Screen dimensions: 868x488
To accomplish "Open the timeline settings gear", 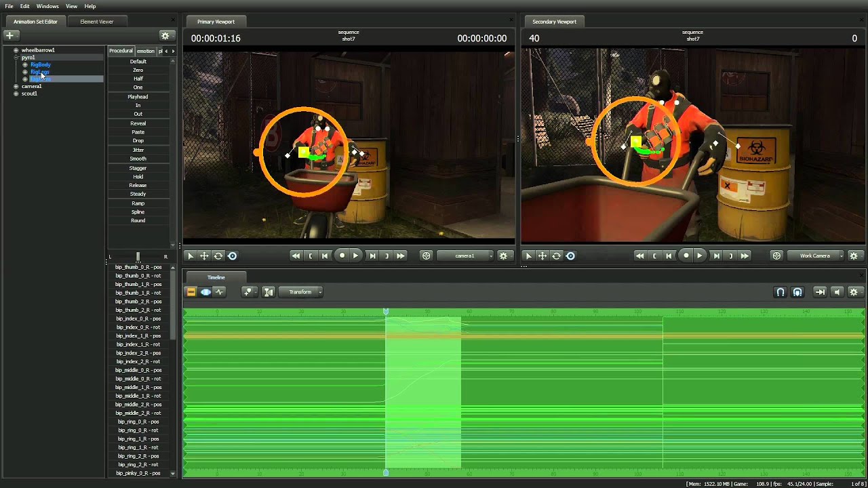I will [x=853, y=292].
